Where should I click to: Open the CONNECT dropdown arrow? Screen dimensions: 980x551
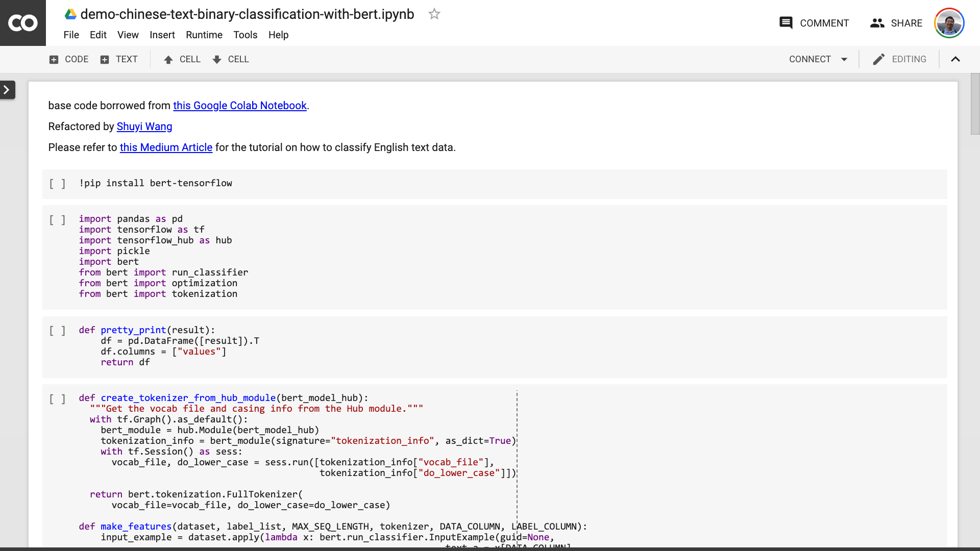844,59
